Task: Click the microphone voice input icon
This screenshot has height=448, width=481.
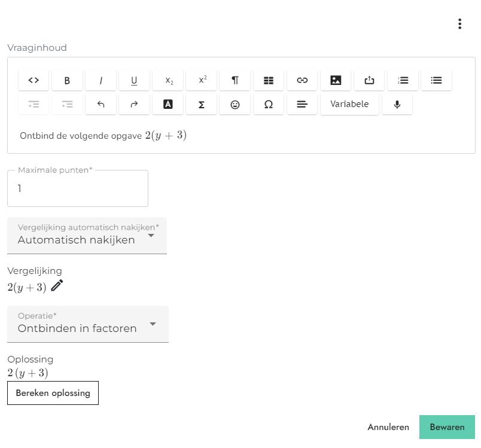Action: pos(397,105)
